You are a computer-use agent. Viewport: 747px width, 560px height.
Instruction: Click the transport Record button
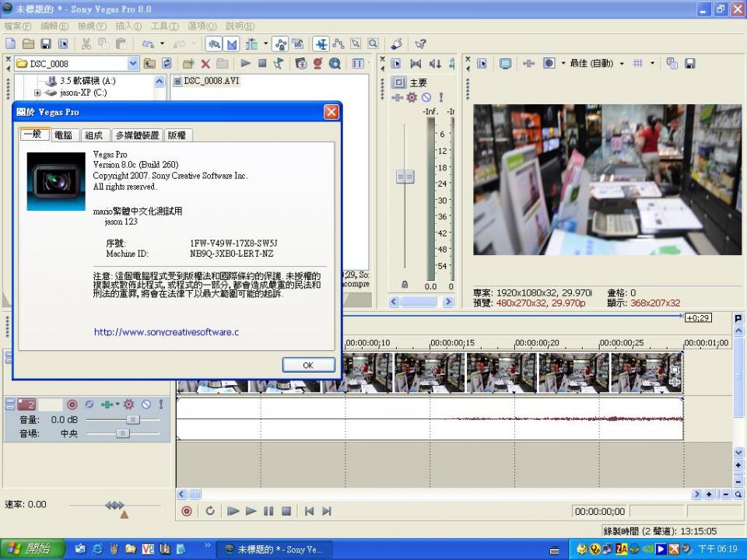coord(187,511)
